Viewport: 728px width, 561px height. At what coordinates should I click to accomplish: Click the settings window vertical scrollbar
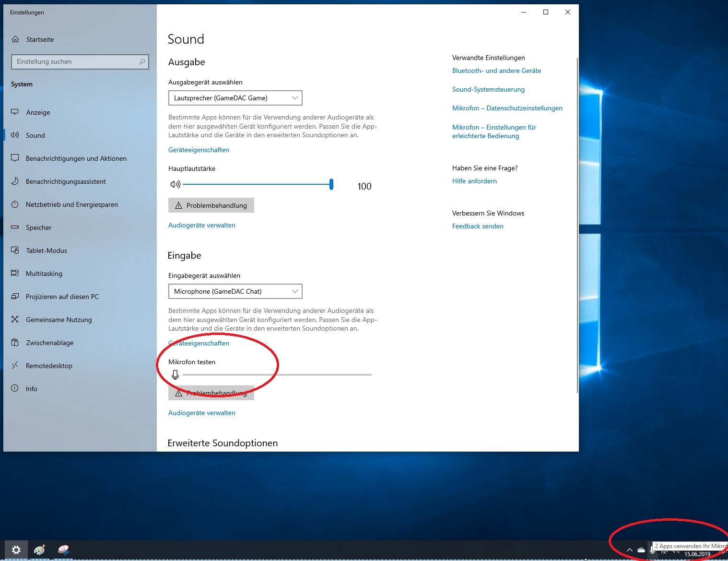577,226
